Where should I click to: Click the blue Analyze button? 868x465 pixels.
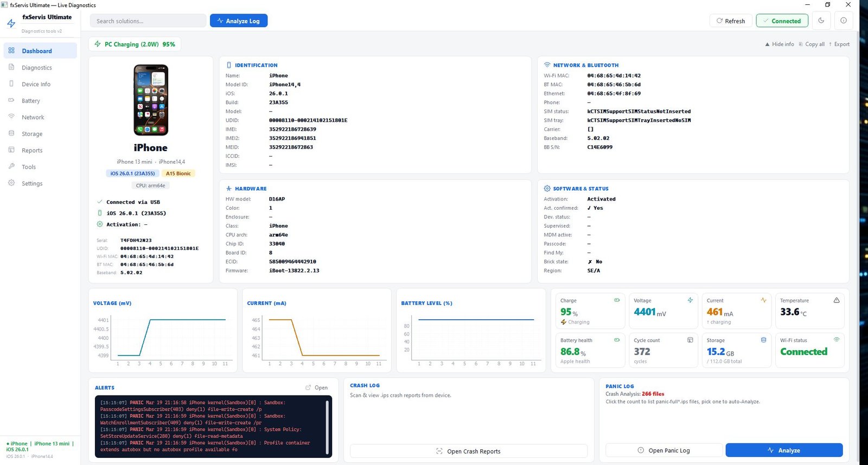(x=784, y=450)
